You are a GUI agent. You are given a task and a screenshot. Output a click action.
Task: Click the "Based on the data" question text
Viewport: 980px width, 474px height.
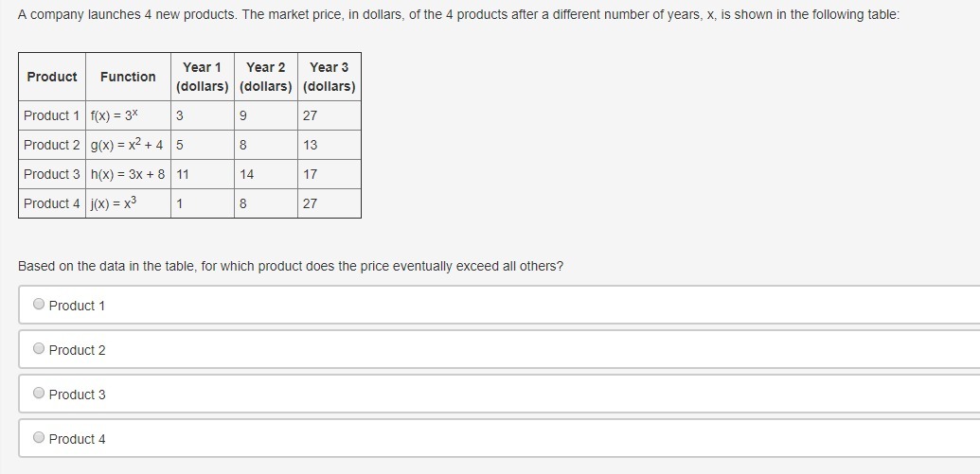(291, 266)
